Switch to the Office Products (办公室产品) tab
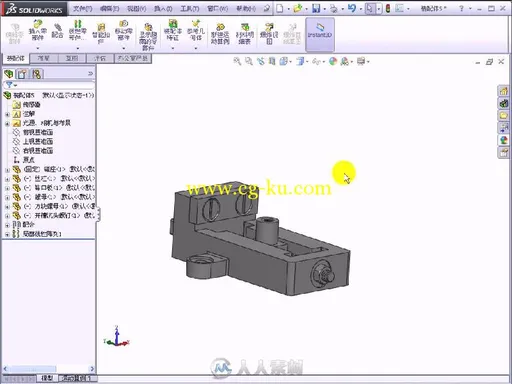 [133, 58]
